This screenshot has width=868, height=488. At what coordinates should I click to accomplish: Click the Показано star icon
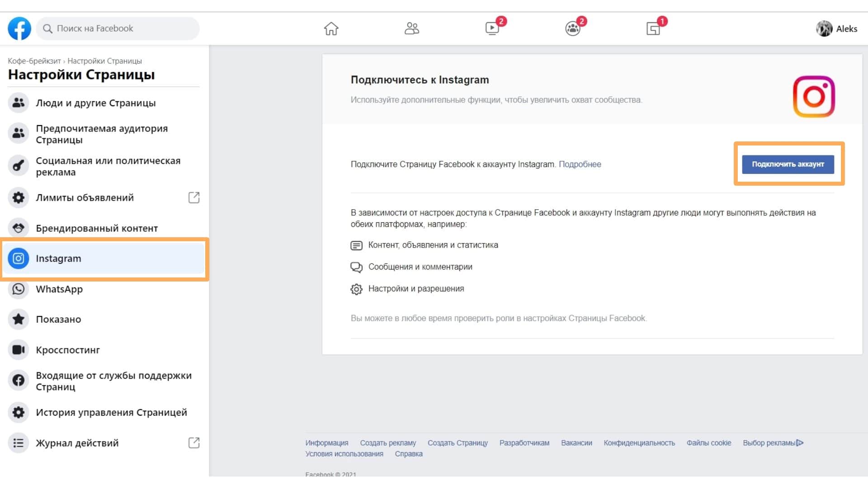tap(19, 319)
